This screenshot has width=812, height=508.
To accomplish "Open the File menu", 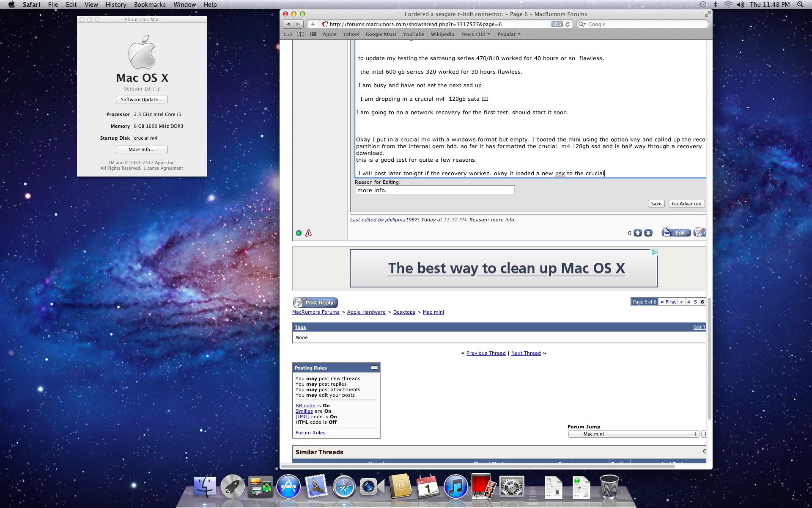I will [x=53, y=5].
